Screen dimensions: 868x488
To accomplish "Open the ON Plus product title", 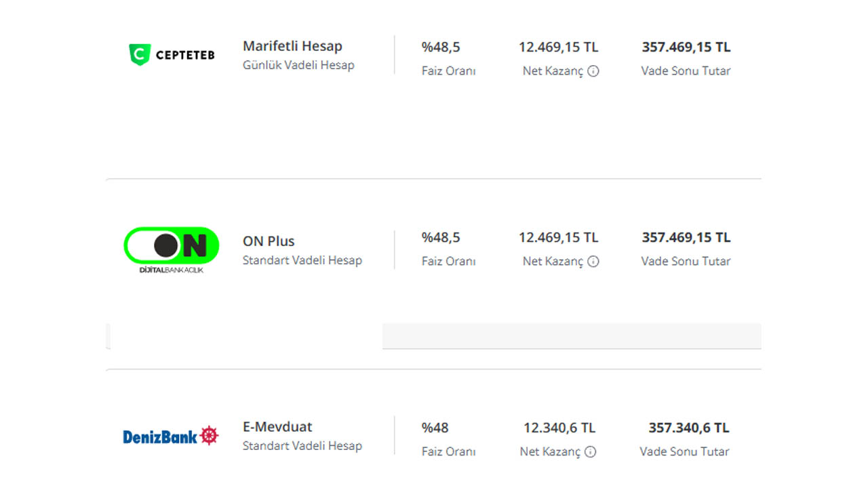I will (x=269, y=241).
